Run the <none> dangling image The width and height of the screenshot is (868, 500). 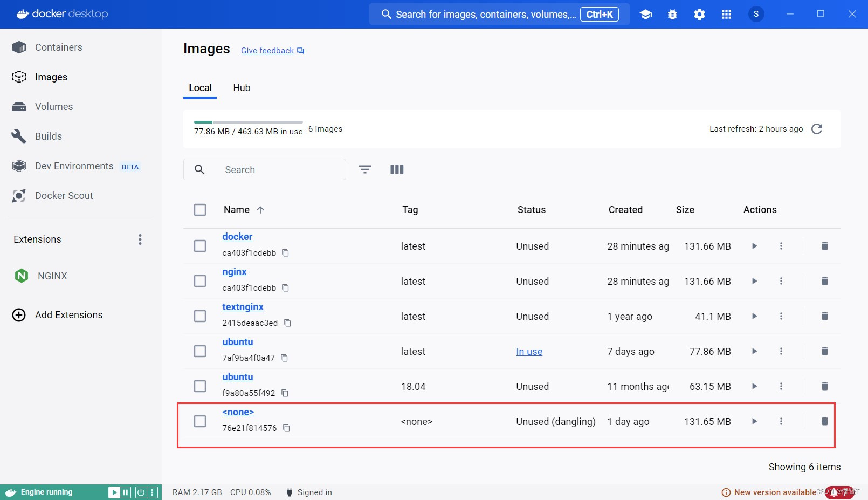[x=754, y=421]
